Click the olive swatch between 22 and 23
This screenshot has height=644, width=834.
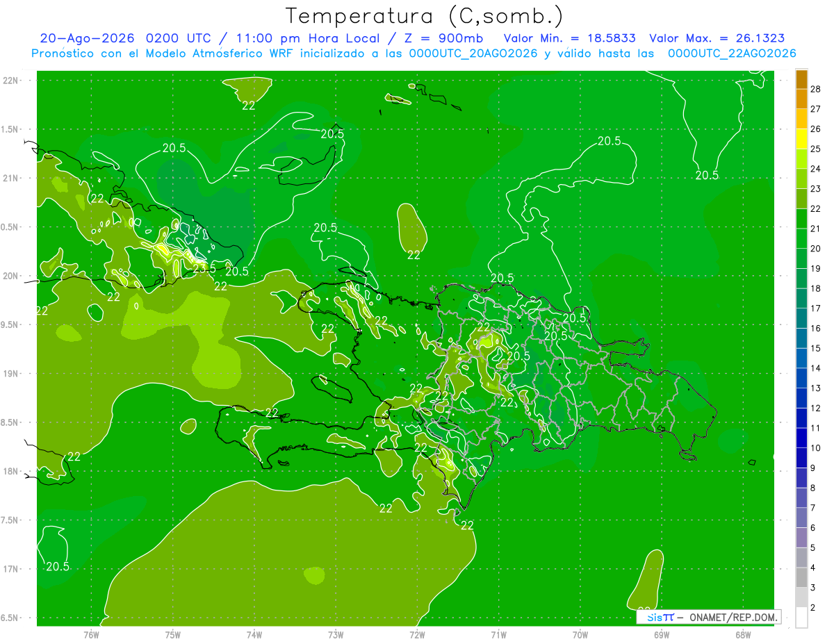point(802,199)
